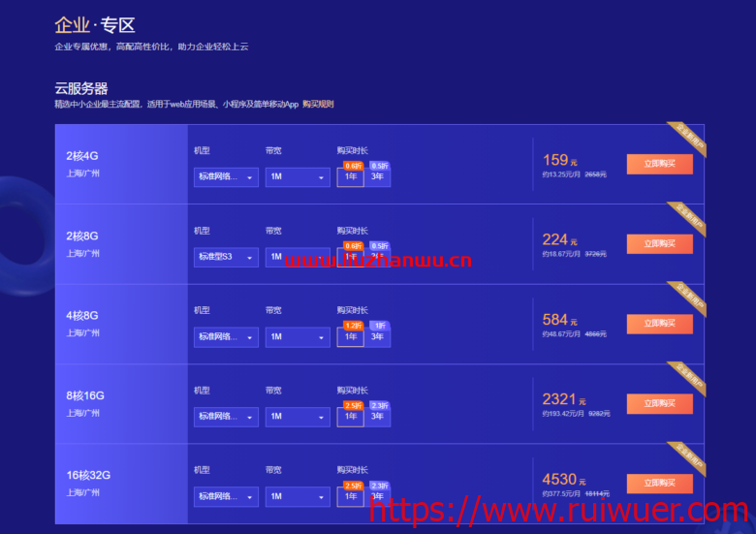Open the 标准型S3 machine type dropdown
The width and height of the screenshot is (756, 534).
coord(226,257)
